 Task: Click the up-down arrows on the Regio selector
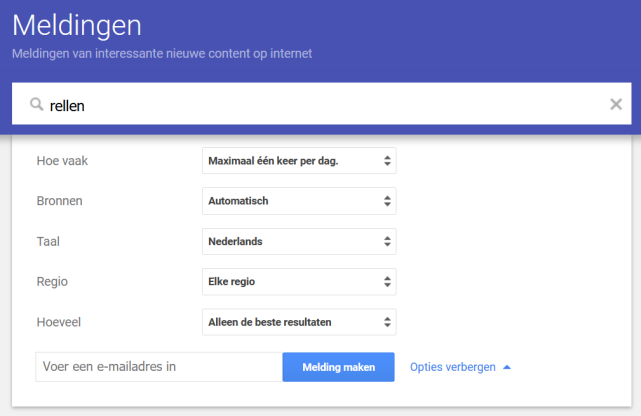click(387, 282)
